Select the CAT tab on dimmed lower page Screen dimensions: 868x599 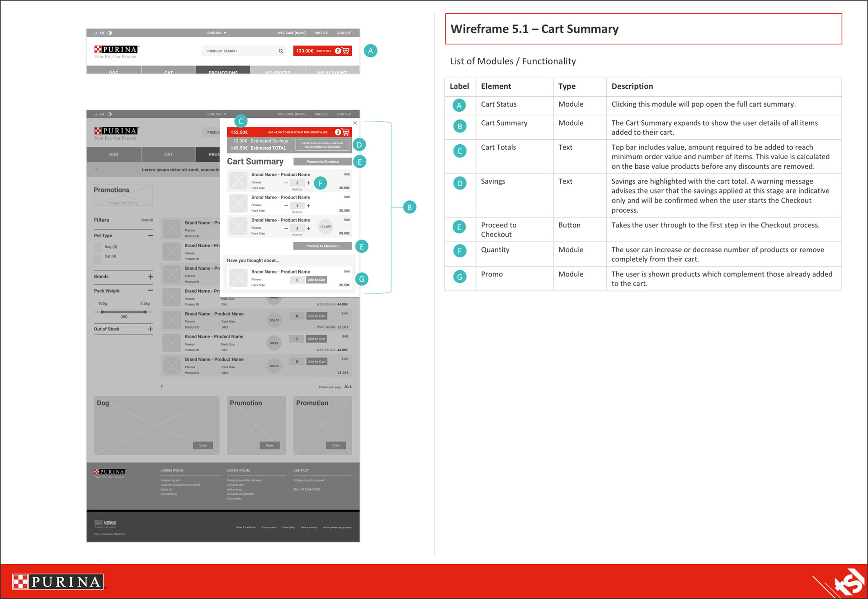[x=168, y=155]
